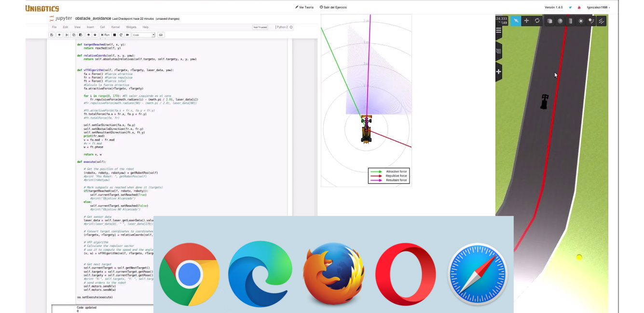Save the notebook with the floppy icon
Image resolution: width=644 pixels, height=313 pixels.
(x=52, y=35)
